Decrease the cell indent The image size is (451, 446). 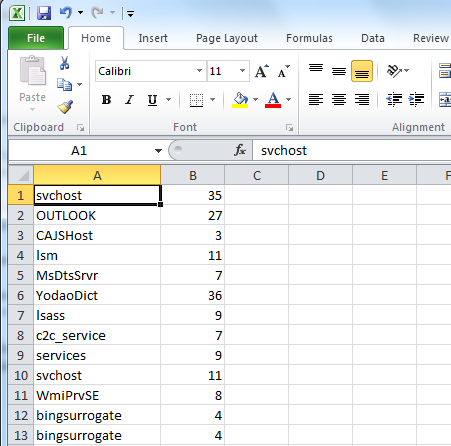coord(394,100)
